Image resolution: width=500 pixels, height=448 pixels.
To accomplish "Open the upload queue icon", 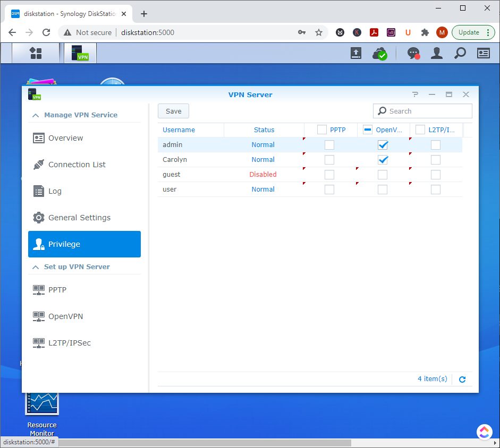I will 356,53.
